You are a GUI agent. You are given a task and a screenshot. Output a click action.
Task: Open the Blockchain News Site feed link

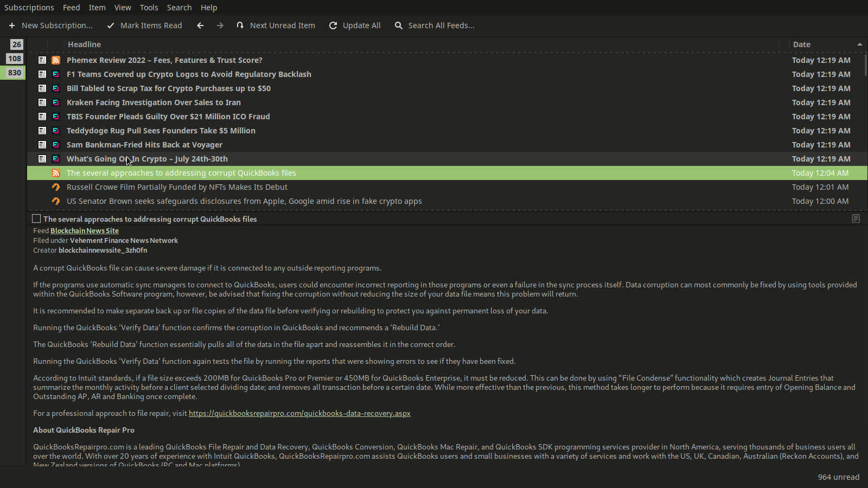85,230
